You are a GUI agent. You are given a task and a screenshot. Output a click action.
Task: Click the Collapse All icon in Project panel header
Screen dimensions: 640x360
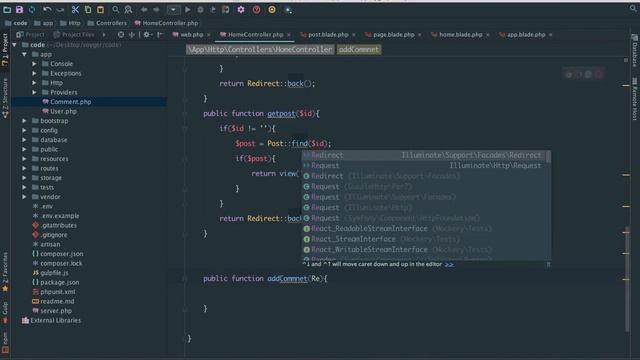131,35
